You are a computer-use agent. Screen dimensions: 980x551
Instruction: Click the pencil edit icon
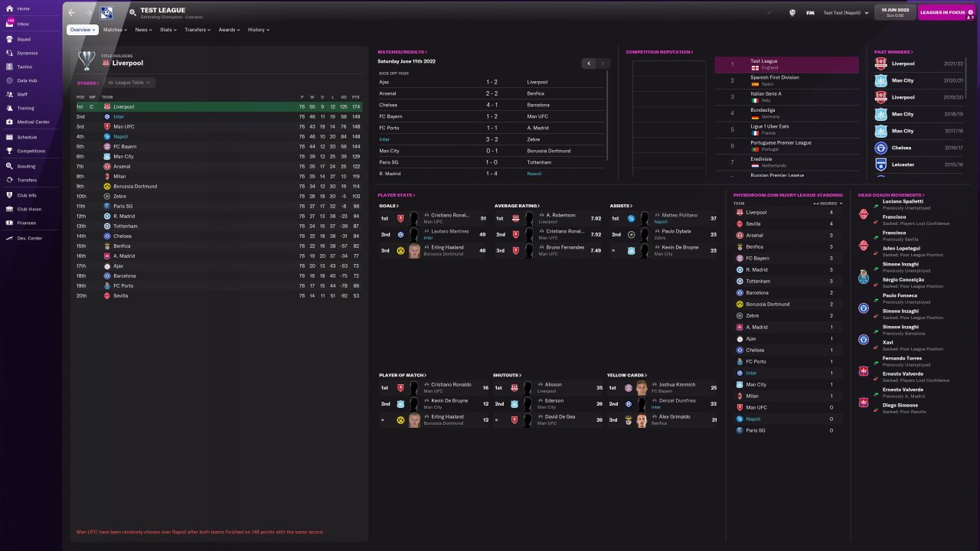(769, 13)
